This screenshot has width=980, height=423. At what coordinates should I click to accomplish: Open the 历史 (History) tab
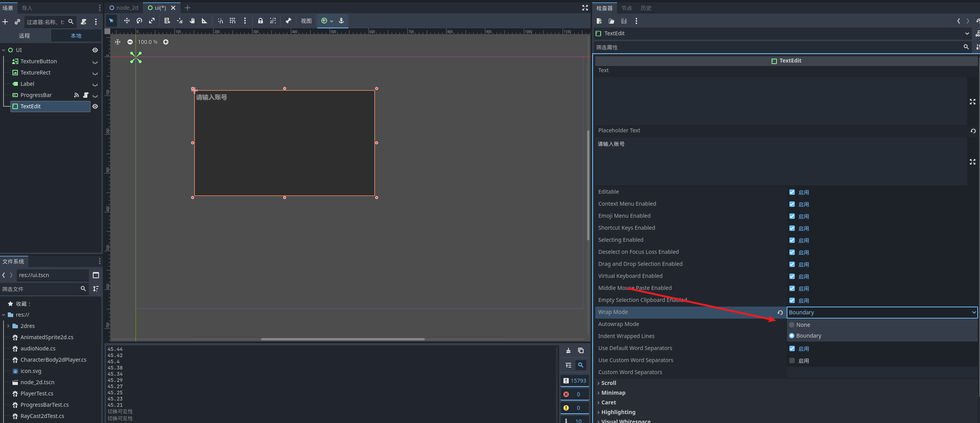[x=646, y=8]
